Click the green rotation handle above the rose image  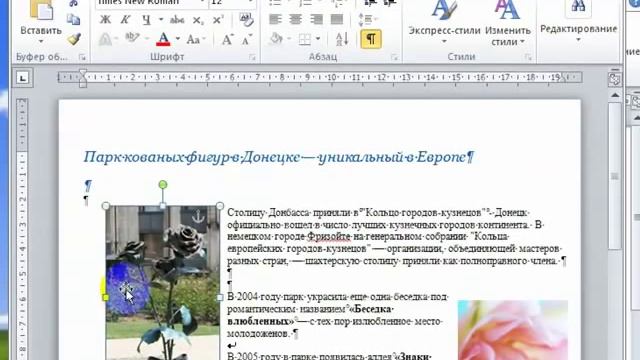click(163, 185)
